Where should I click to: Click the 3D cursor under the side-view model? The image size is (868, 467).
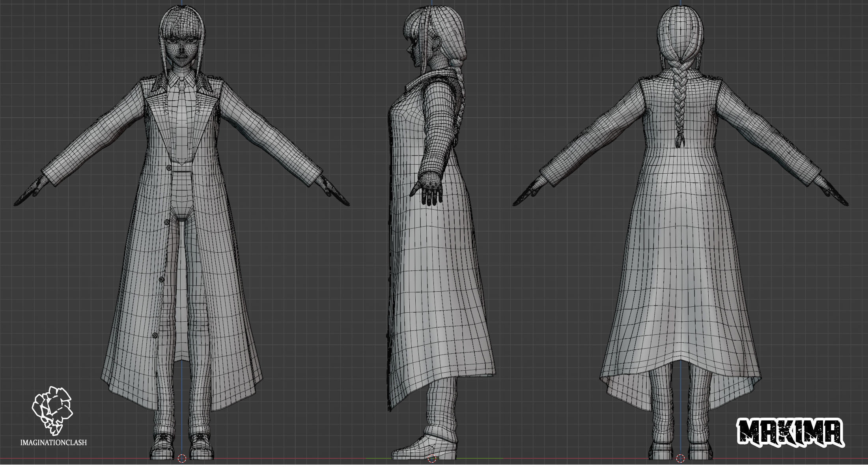(x=432, y=458)
